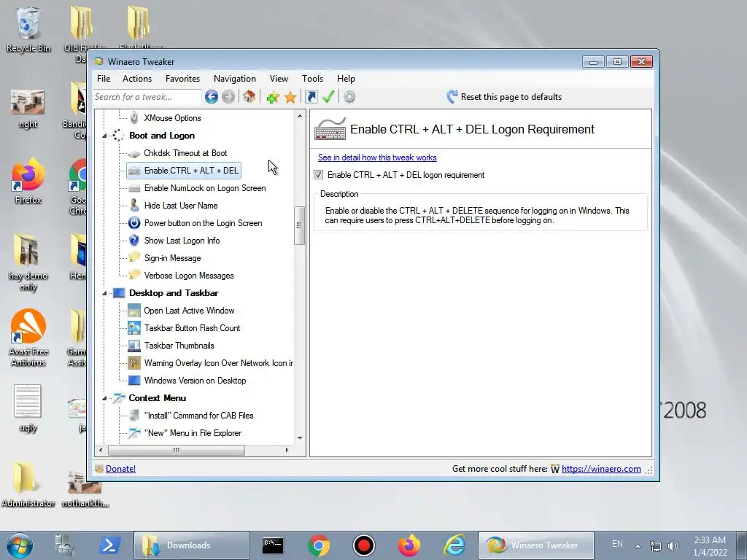Select Taskbar Thumbnails tweak
This screenshot has width=747, height=560.
(x=179, y=346)
